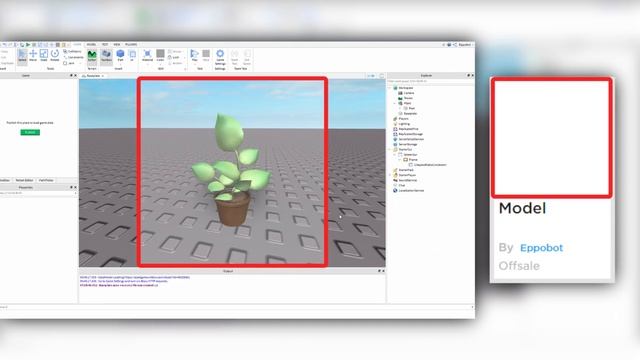Open the Eppobot creator link
The width and height of the screenshot is (640, 360).
pos(541,248)
